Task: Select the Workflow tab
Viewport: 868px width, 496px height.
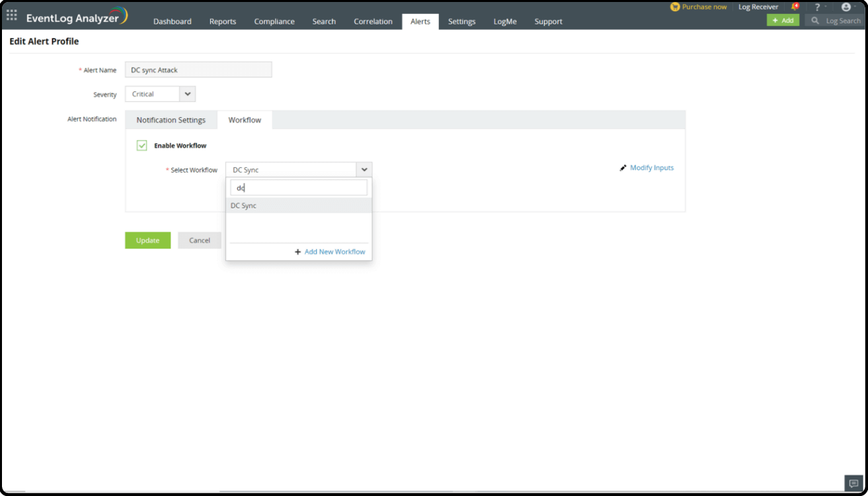Action: coord(245,120)
